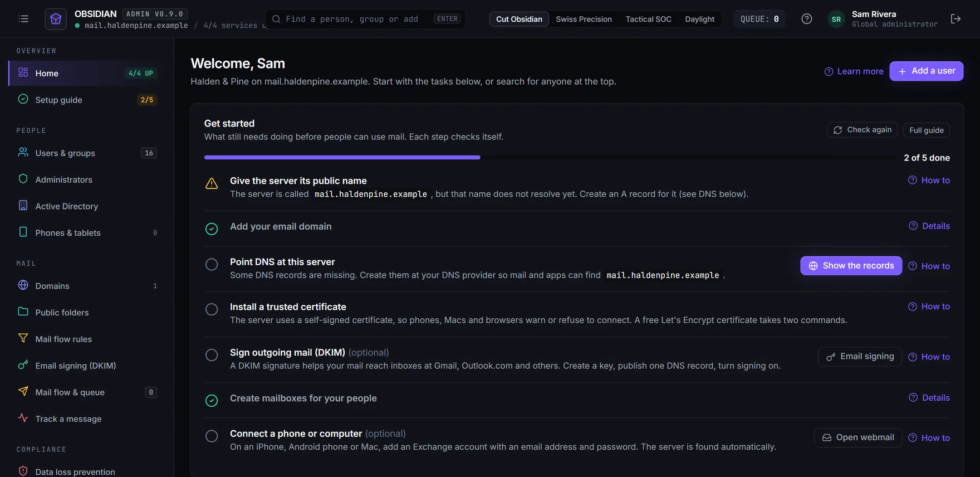Click the QUEUE: 0 indicator

759,19
